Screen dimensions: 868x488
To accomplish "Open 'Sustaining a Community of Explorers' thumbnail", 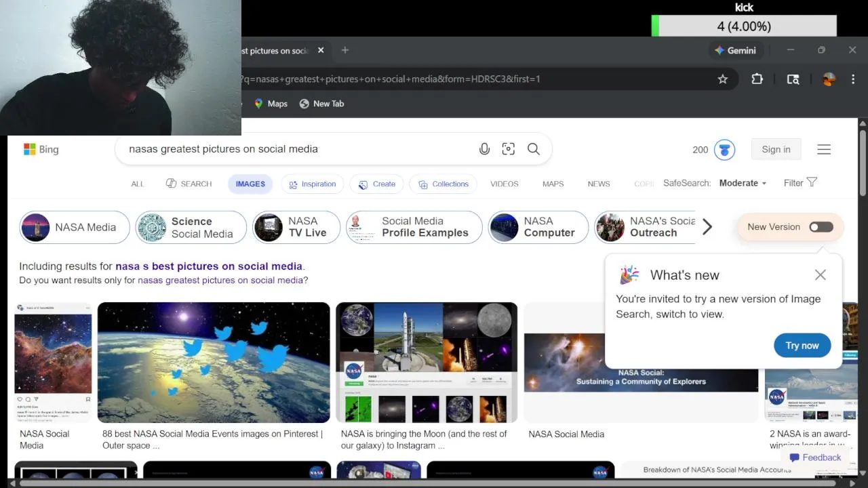I will pos(641,363).
